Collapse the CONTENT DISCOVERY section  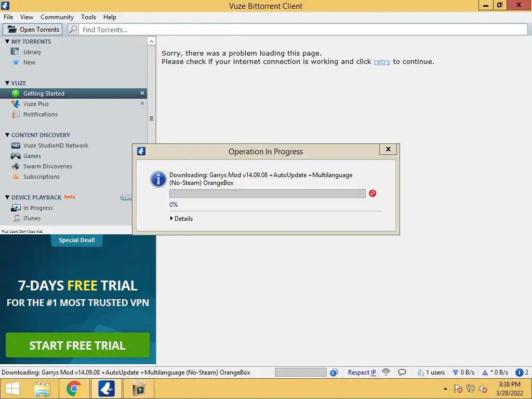point(7,135)
